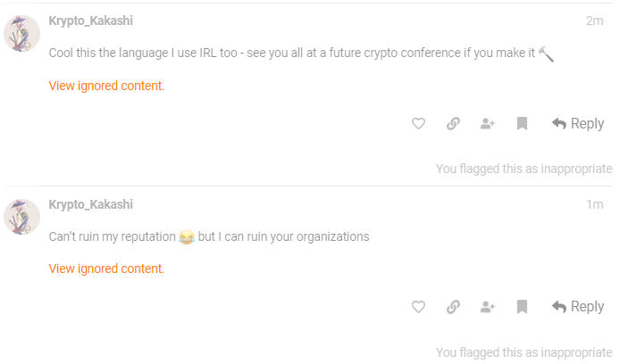Like the first Krypto_Kakashi post
Image resolution: width=628 pixels, height=364 pixels.
click(x=418, y=124)
